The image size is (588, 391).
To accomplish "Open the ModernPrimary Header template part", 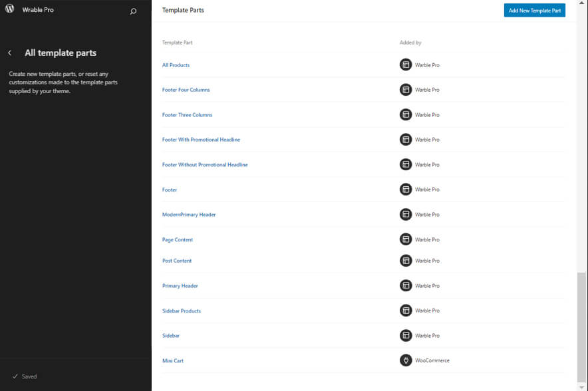I will point(189,214).
